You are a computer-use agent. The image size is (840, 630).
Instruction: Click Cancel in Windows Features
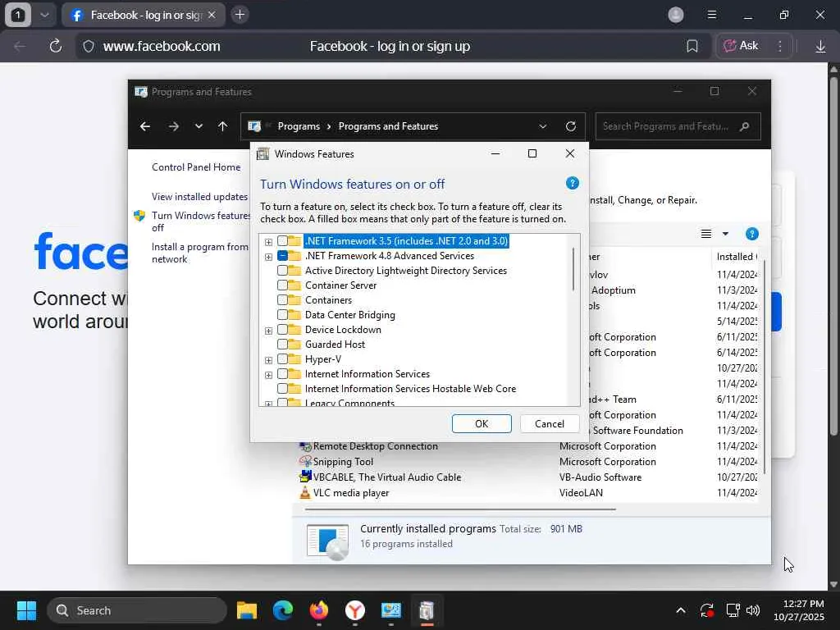(x=550, y=424)
